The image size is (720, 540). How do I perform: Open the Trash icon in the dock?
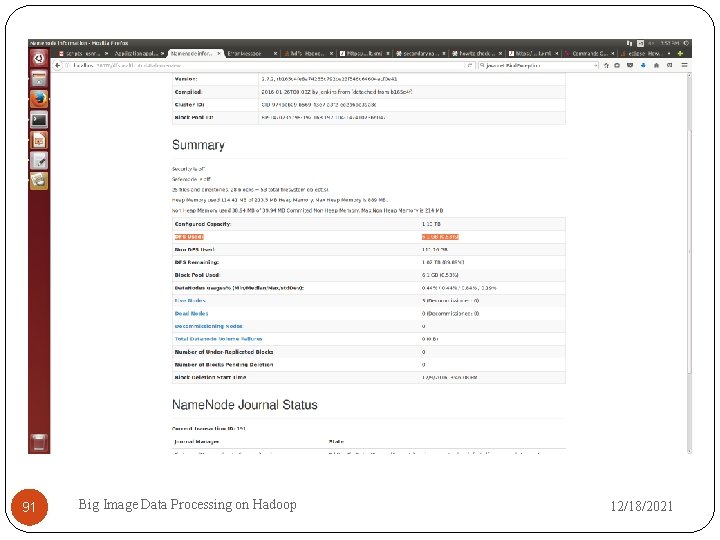tap(39, 443)
